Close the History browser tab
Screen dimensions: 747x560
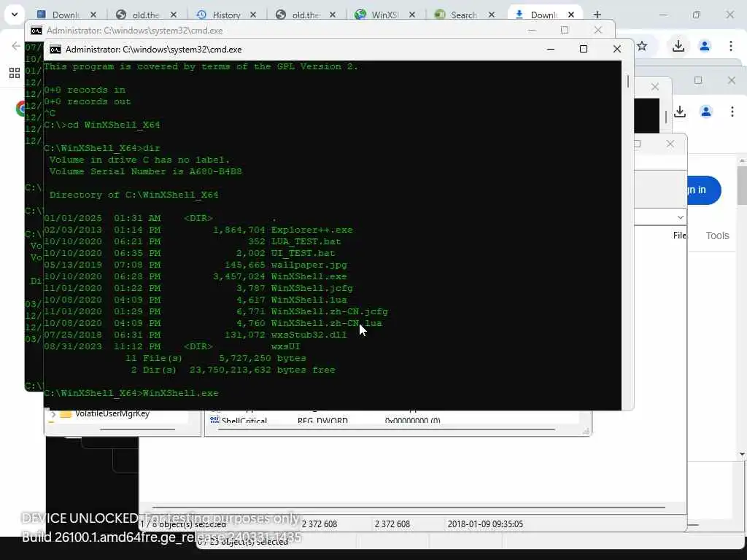click(253, 15)
